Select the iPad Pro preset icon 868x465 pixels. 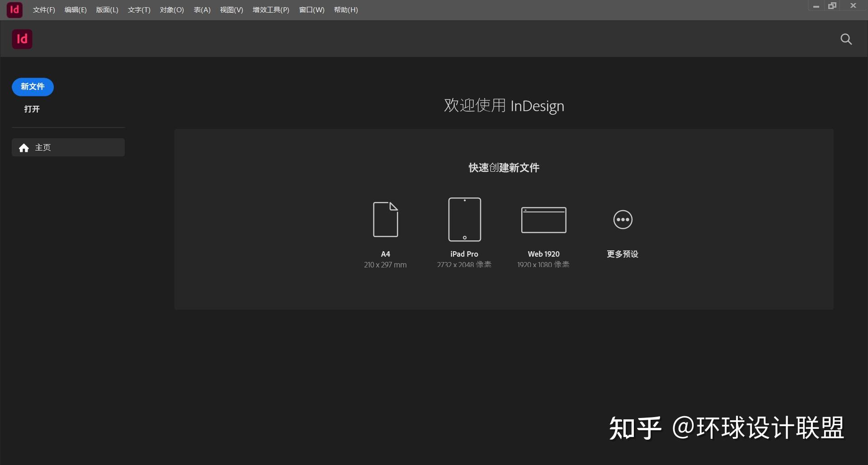(464, 219)
